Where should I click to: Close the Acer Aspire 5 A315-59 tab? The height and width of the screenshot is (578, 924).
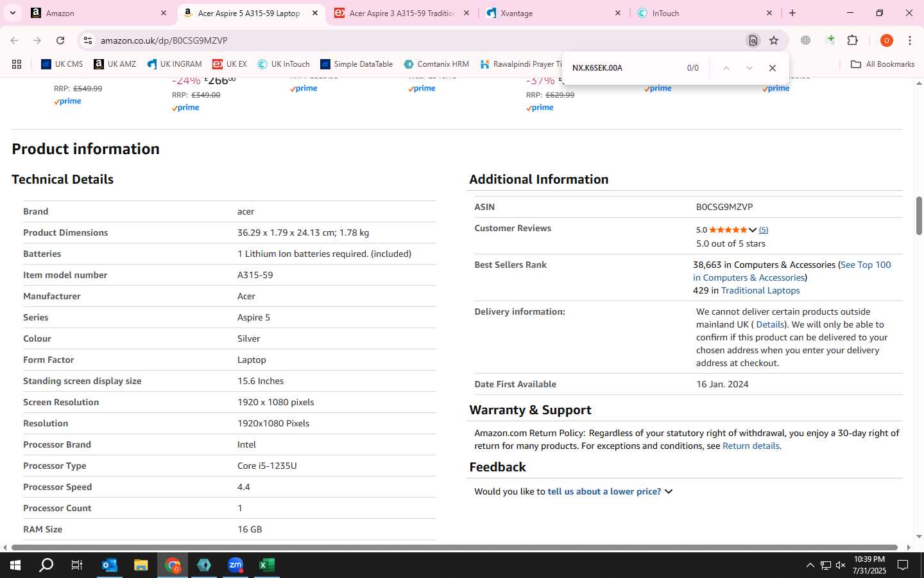(315, 13)
